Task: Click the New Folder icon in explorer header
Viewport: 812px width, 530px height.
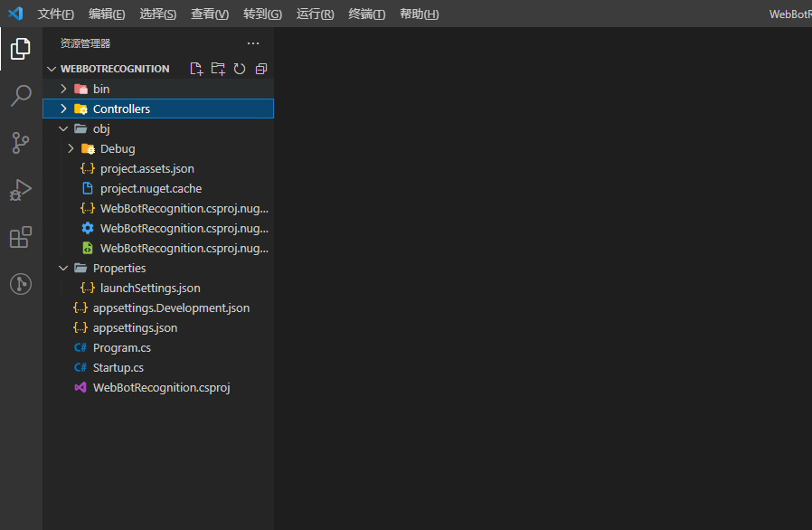Action: coord(218,69)
